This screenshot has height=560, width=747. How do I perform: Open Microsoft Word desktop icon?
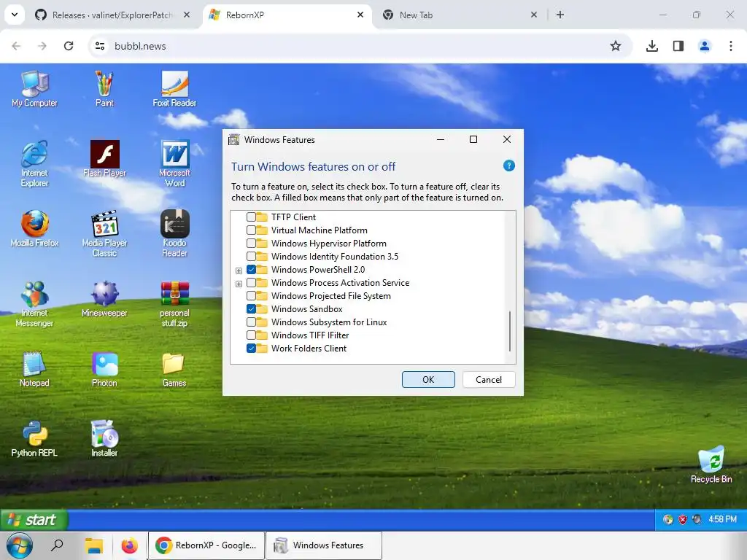tap(174, 164)
